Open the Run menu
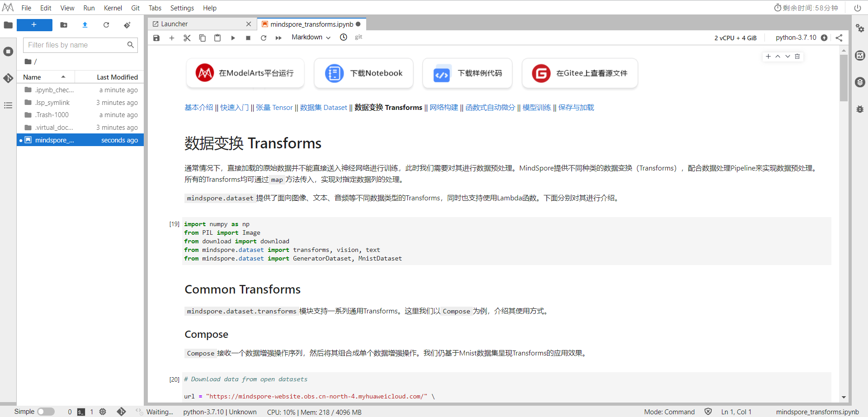The width and height of the screenshot is (868, 417). 89,8
